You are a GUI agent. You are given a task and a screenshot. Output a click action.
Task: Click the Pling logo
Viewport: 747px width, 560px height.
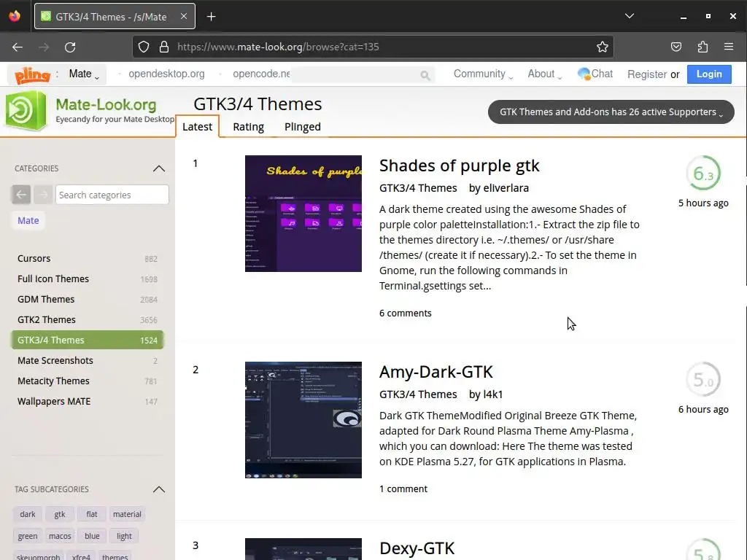point(32,75)
